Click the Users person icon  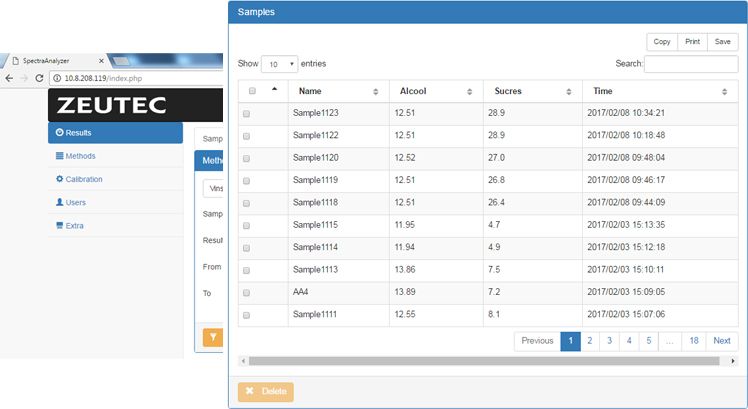point(59,202)
